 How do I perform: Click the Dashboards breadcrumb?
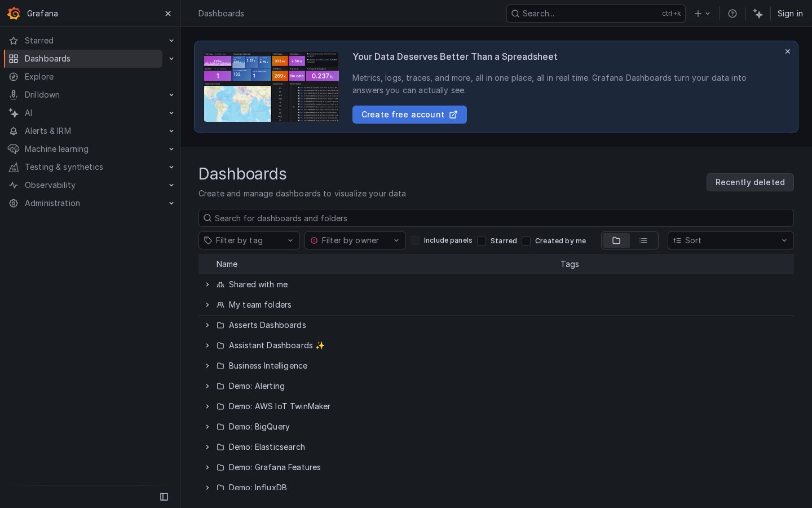coord(221,14)
